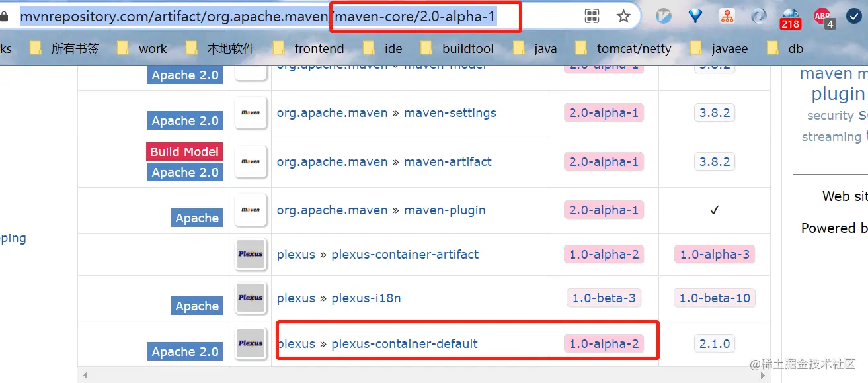Click the plexus-container-default Plexus logo
The image size is (868, 383).
[x=251, y=344]
